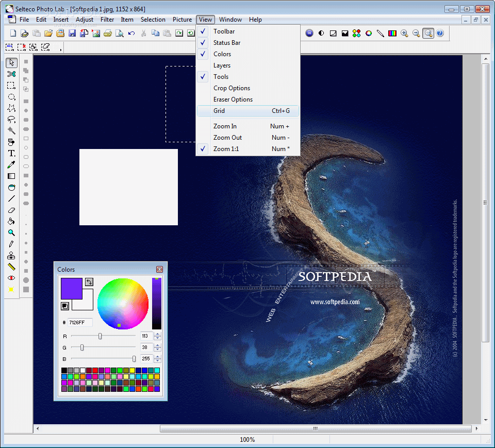
Task: Open the Picture menu
Action: [182, 20]
